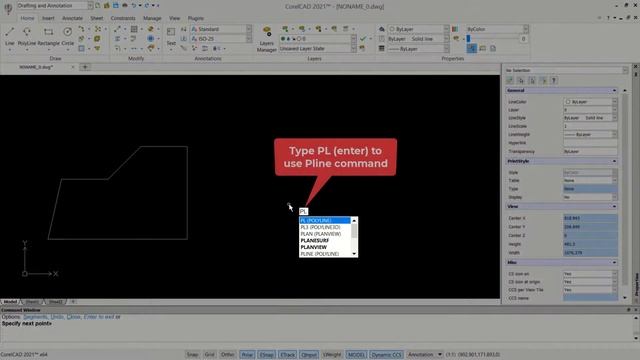Click the Open folder icon in title bar

tap(107, 6)
